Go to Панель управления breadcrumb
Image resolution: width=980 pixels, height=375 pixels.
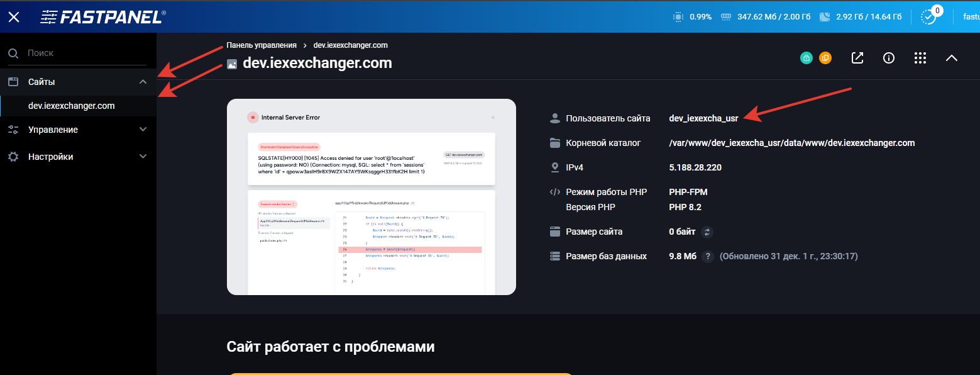pos(262,45)
